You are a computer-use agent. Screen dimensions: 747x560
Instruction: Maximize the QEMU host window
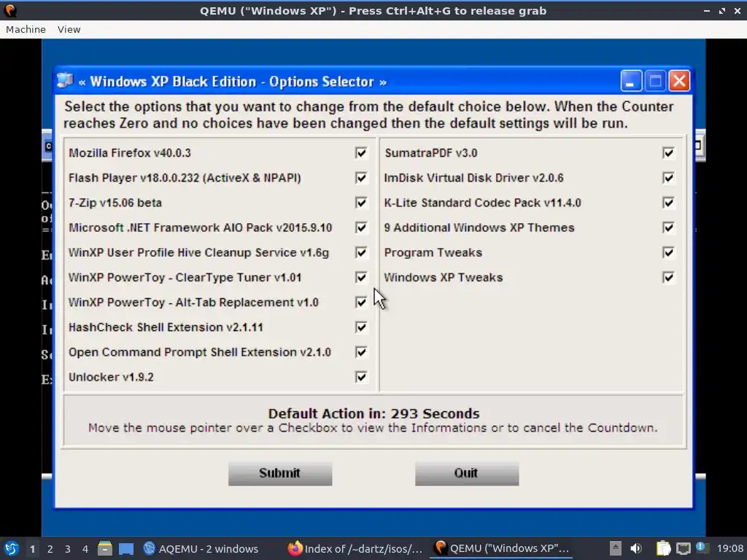(722, 10)
